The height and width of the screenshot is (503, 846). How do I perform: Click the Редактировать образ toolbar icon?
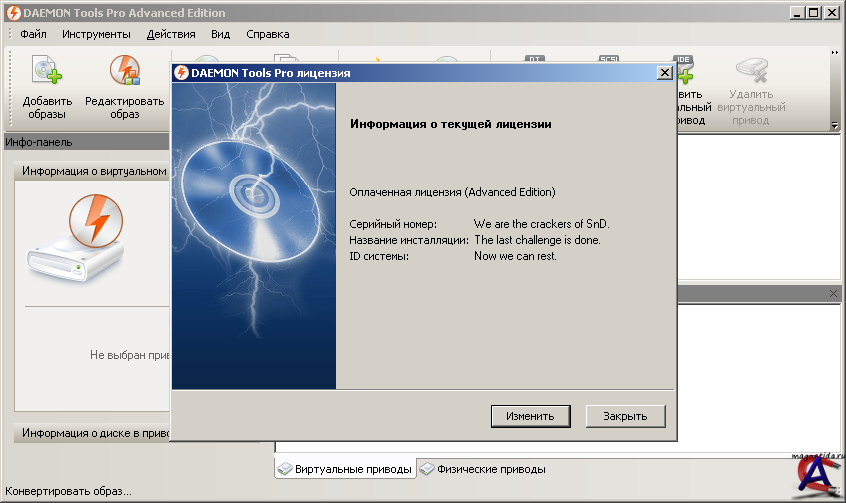click(x=124, y=72)
